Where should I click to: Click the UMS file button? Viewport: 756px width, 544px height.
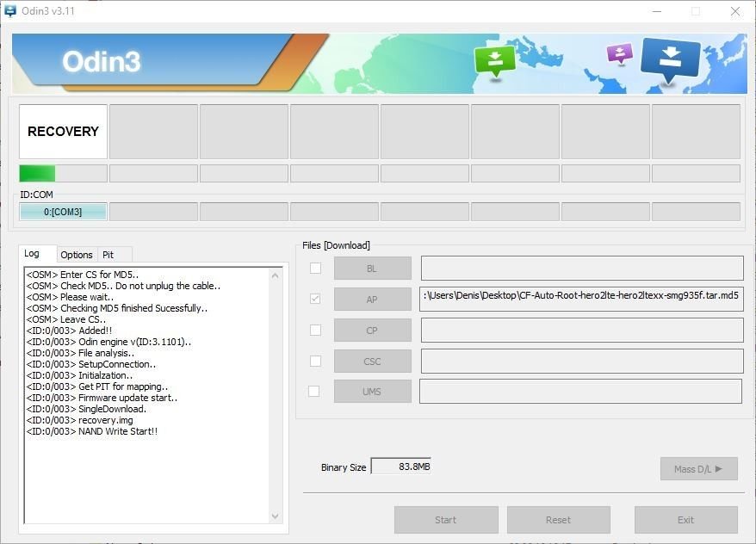373,392
